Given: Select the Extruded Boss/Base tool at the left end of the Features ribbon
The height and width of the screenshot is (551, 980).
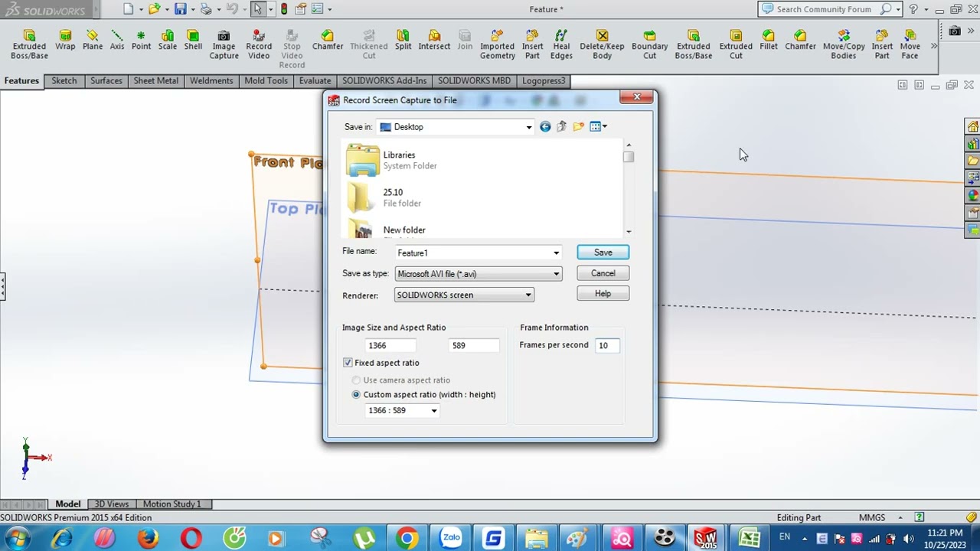Looking at the screenshot, I should pyautogui.click(x=29, y=45).
